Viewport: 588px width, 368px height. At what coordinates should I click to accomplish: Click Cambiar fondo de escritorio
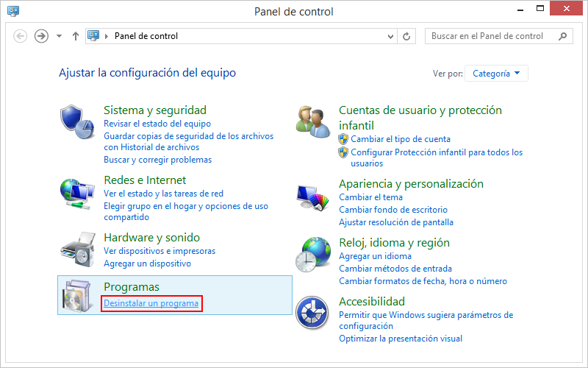point(393,210)
